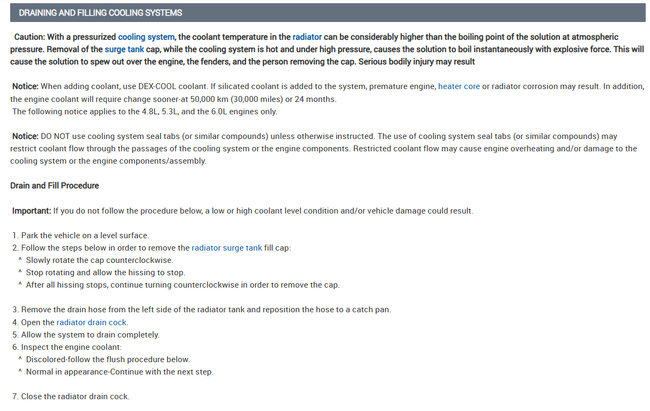Viewport: 650px width, 411px height.
Task: Click step 7 'Close the radiator drain cock'
Action: pos(75,396)
